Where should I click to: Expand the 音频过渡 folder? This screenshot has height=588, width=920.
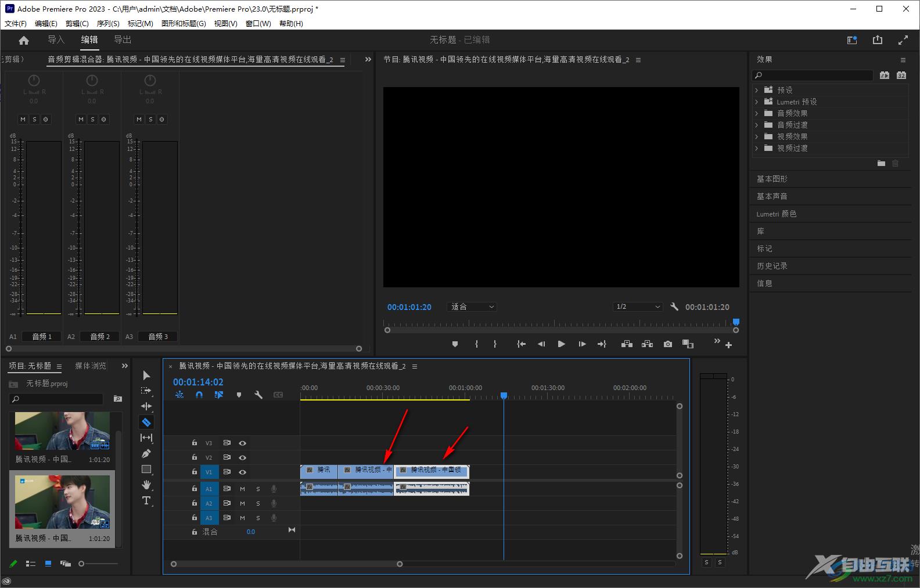[x=756, y=125]
